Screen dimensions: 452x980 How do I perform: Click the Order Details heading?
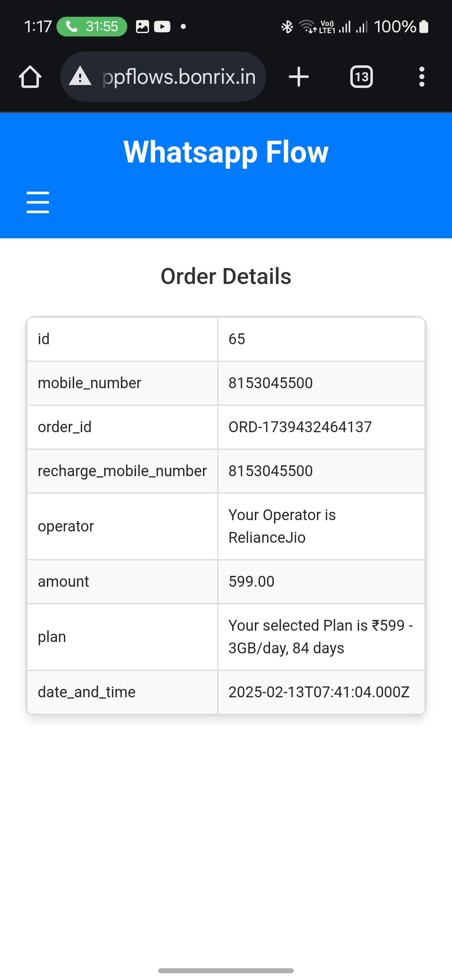click(x=226, y=276)
